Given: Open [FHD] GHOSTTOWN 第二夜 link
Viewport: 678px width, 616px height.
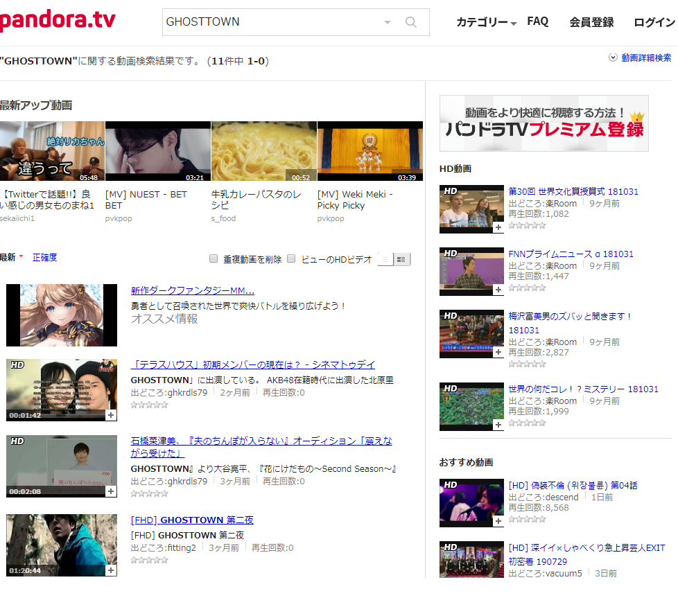Looking at the screenshot, I should [192, 520].
